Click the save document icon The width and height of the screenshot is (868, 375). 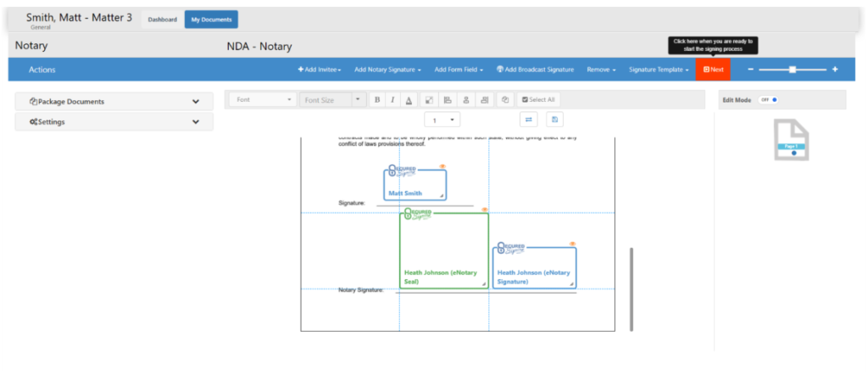click(x=554, y=120)
